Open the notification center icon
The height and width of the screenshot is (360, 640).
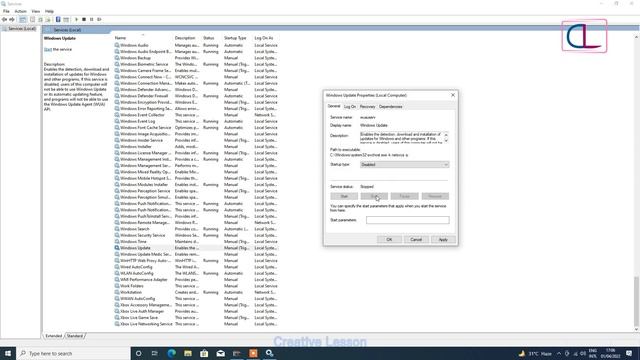pyautogui.click(x=629, y=353)
